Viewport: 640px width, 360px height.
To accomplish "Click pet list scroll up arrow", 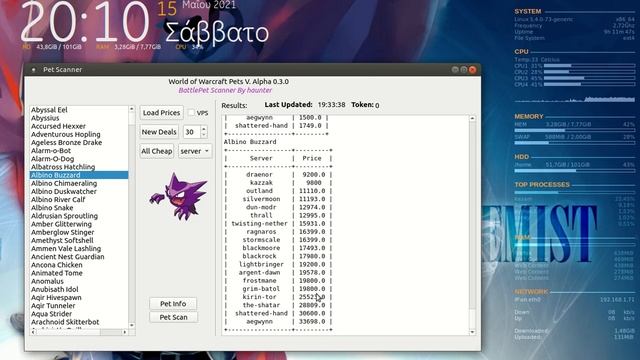I will click(x=131, y=109).
